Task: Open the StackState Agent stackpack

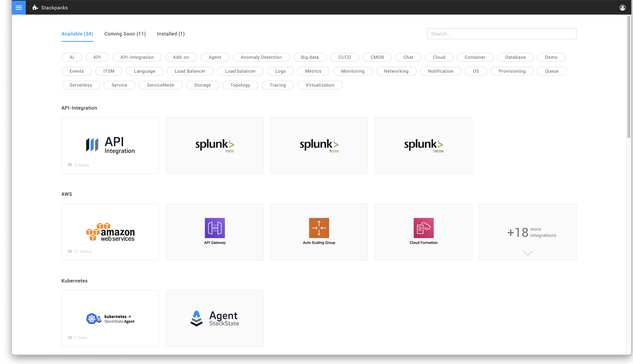Action: tap(215, 318)
